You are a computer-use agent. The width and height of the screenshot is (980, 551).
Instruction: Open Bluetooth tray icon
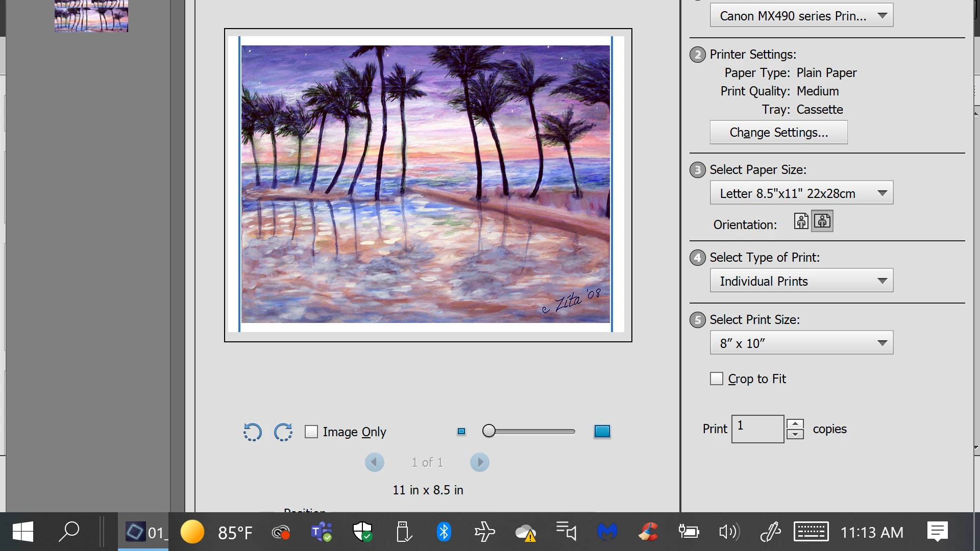pos(444,532)
